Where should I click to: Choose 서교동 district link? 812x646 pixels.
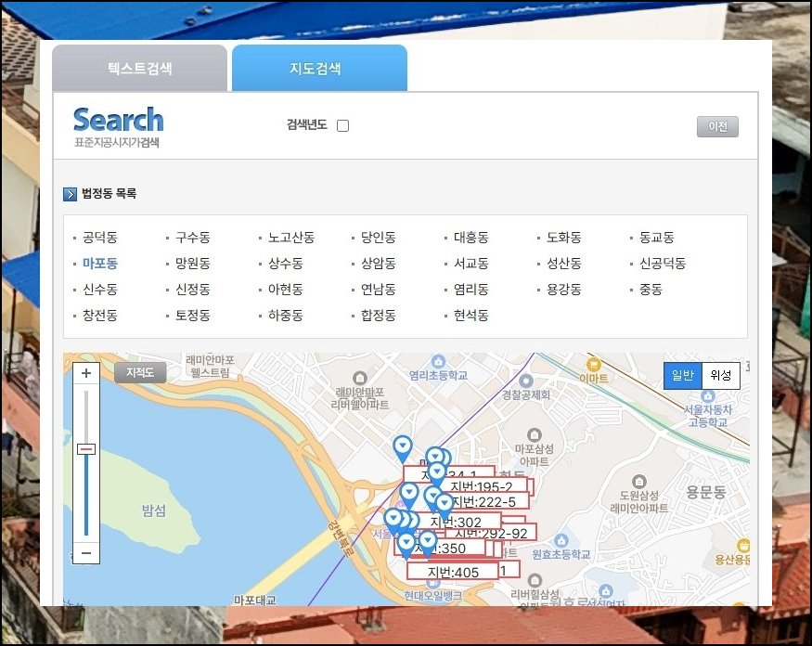tap(470, 264)
